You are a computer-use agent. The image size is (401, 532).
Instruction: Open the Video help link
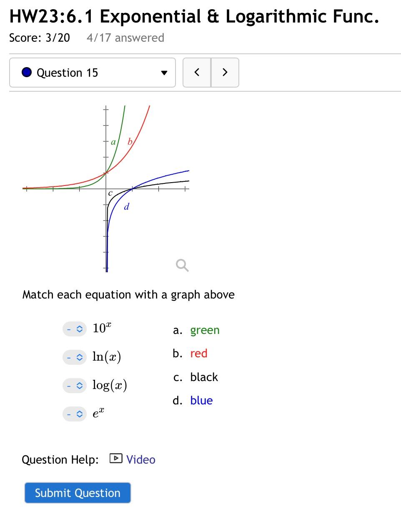140,459
